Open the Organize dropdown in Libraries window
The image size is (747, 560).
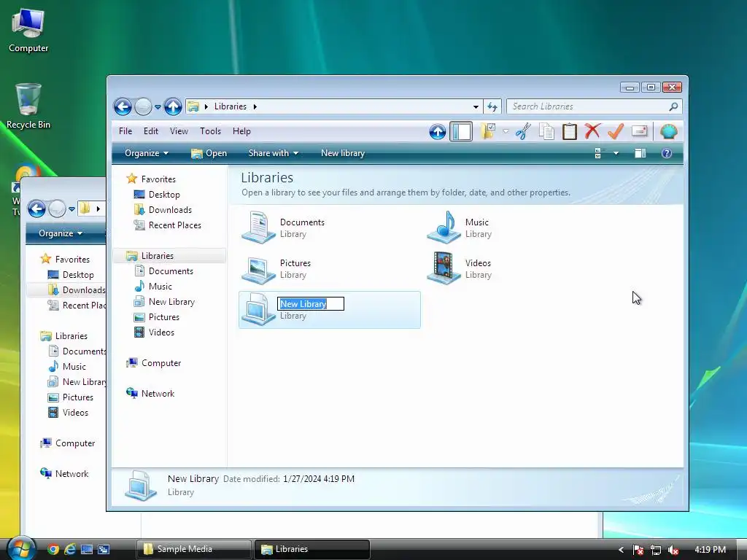(x=146, y=153)
